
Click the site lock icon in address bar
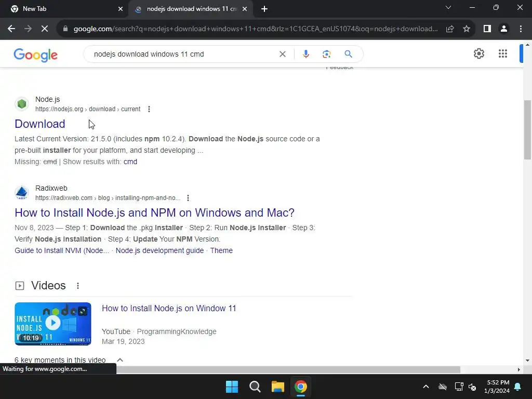65,29
